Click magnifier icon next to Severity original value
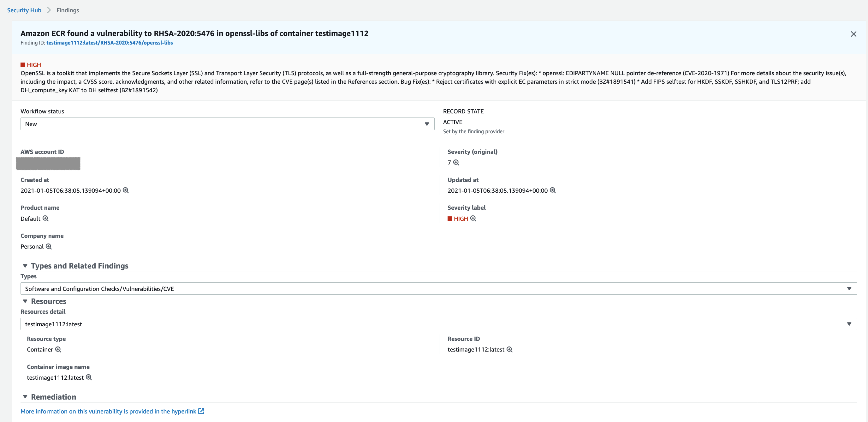Viewport: 868px width, 422px height. pyautogui.click(x=456, y=162)
